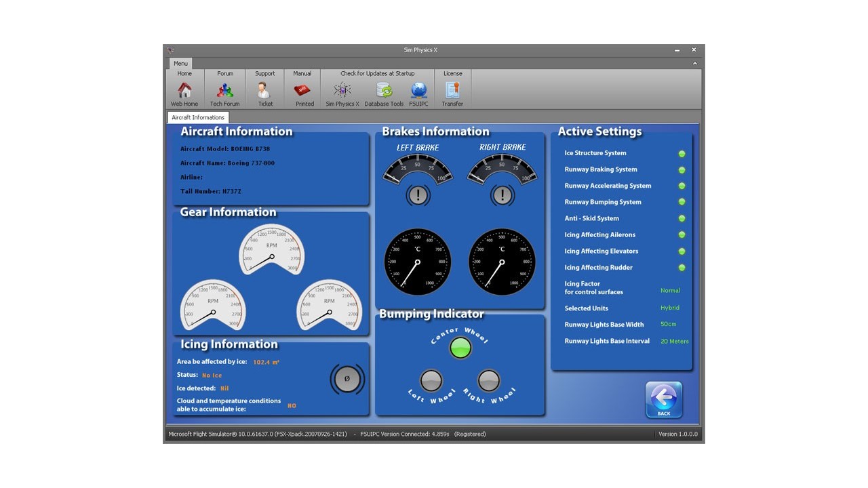This screenshot has height=488, width=868.
Task: Click the blue BACK arrow button
Action: [x=663, y=399]
